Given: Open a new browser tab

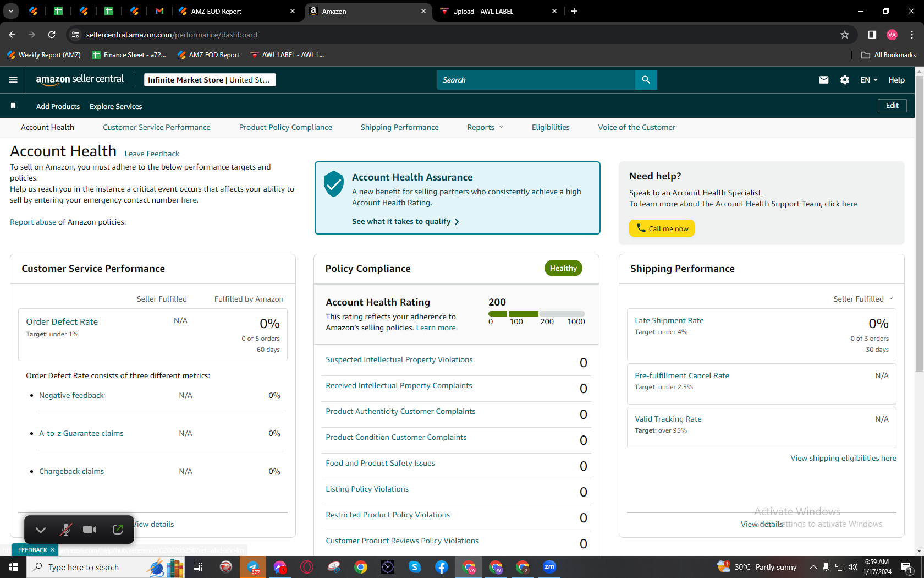Looking at the screenshot, I should click(x=574, y=11).
